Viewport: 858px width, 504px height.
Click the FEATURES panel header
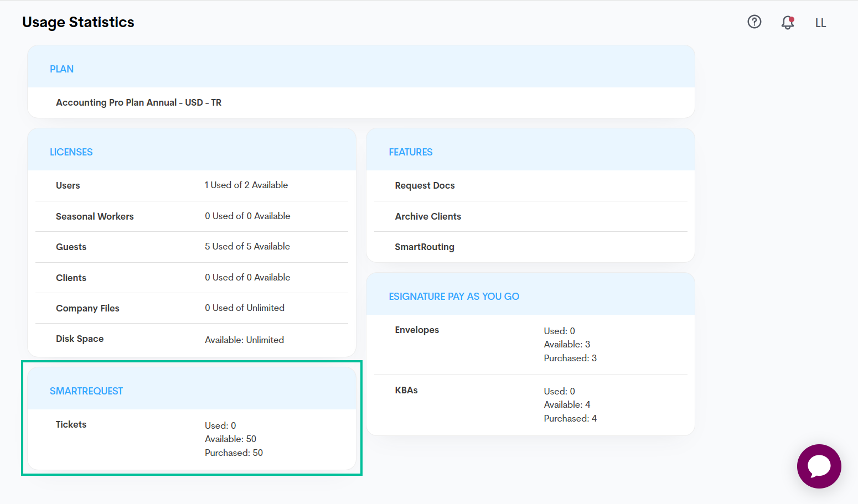coord(411,152)
